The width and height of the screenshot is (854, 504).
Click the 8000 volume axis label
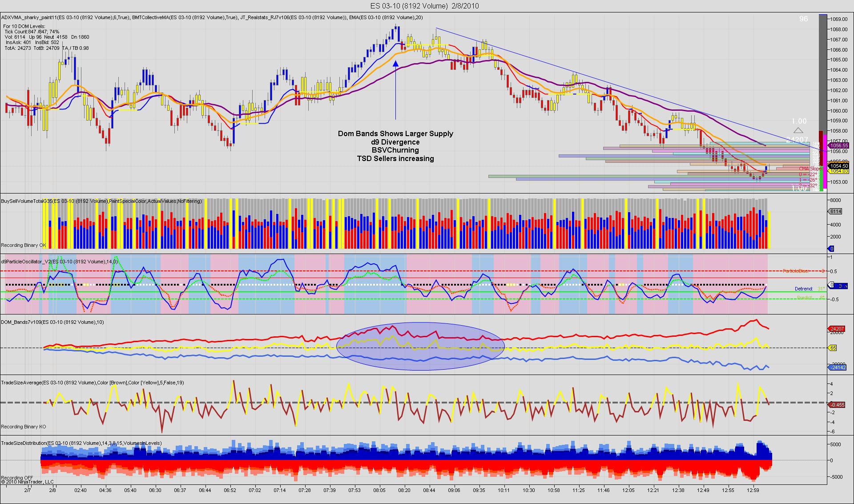pos(835,200)
